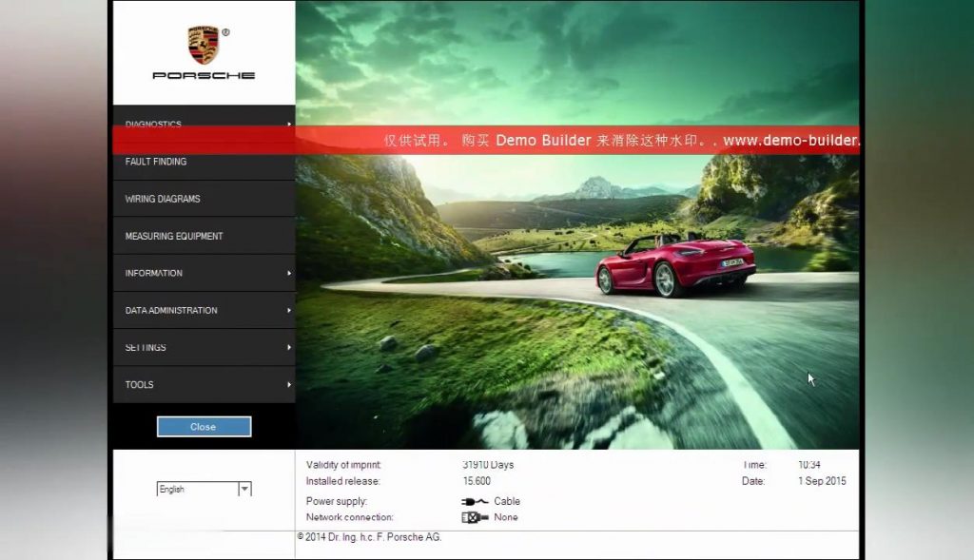Image resolution: width=974 pixels, height=560 pixels.
Task: Click the Porsche AG copyright text
Action: (369, 537)
